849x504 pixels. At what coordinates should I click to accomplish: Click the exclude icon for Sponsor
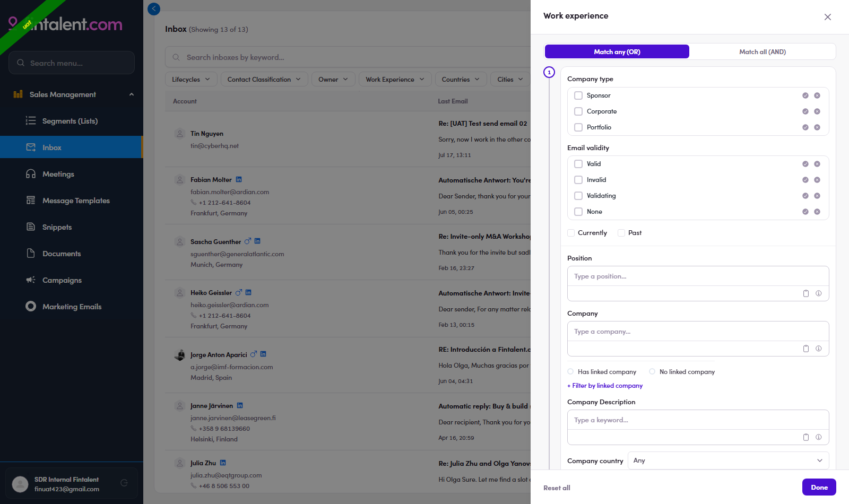pos(817,95)
